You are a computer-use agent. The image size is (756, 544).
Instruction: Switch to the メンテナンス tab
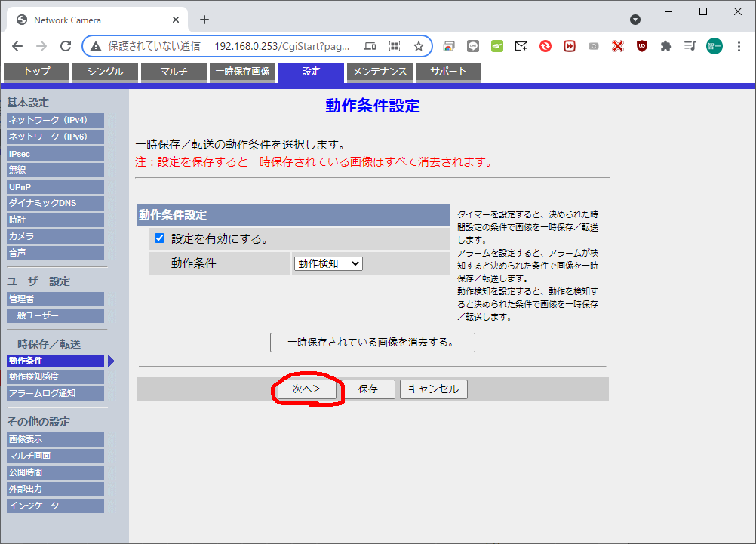pyautogui.click(x=380, y=72)
